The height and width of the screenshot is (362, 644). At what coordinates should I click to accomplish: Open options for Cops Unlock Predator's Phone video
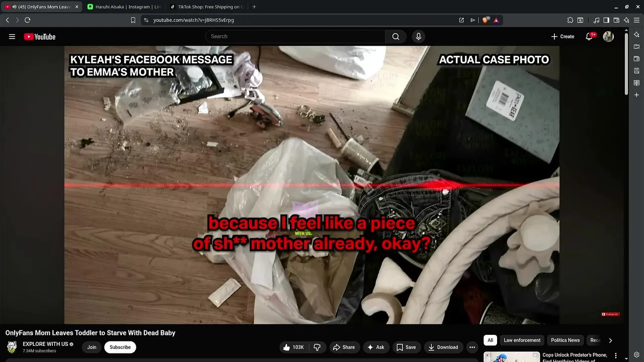(616, 355)
